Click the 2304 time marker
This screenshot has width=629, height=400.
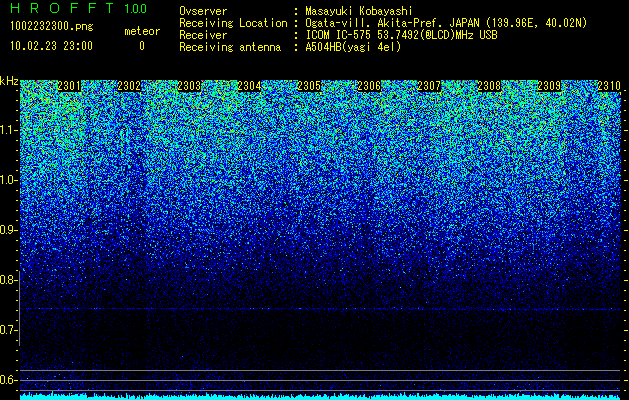(x=249, y=86)
